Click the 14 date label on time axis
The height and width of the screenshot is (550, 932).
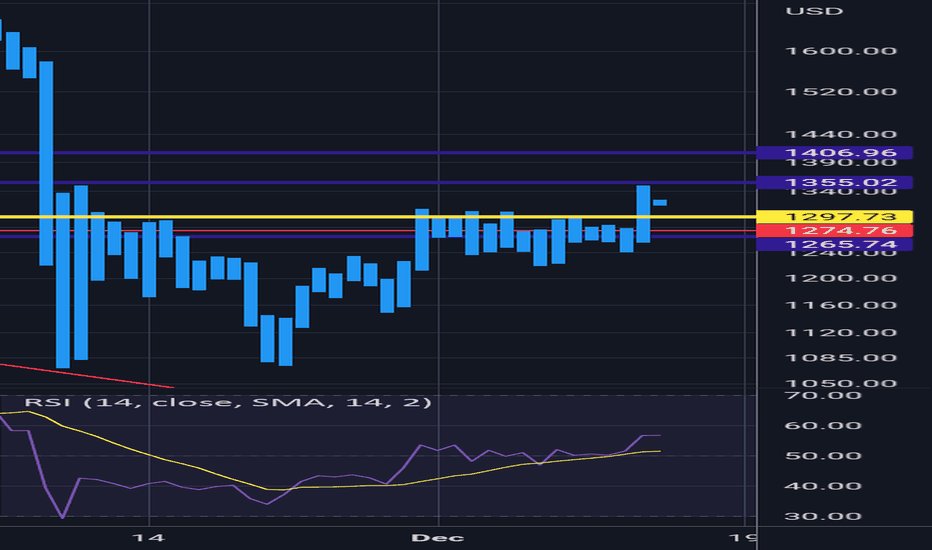pos(149,538)
